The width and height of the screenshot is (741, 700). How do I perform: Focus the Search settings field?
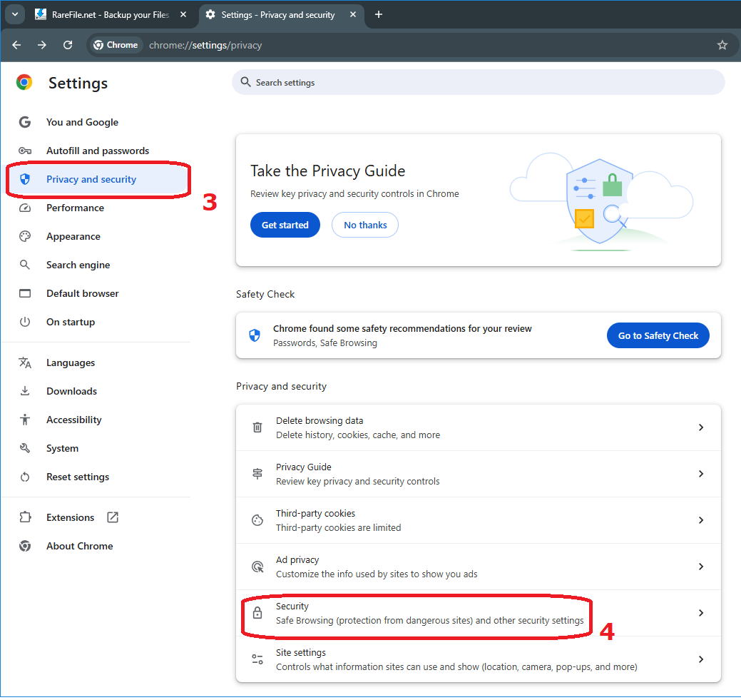(x=478, y=83)
